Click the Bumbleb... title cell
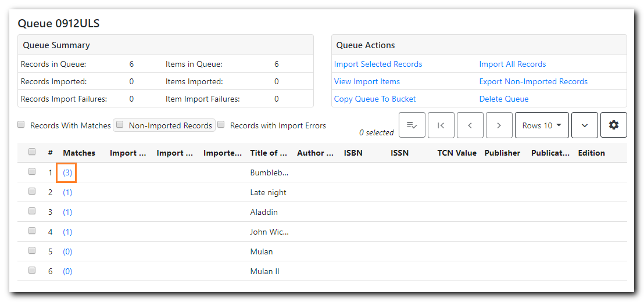This screenshot has width=644, height=302. pos(270,172)
